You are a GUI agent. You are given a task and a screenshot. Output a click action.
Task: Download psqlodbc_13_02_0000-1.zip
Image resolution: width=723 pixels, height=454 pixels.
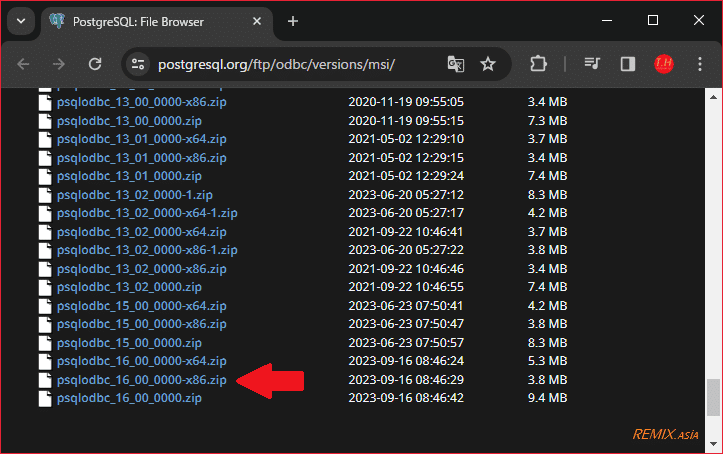135,195
